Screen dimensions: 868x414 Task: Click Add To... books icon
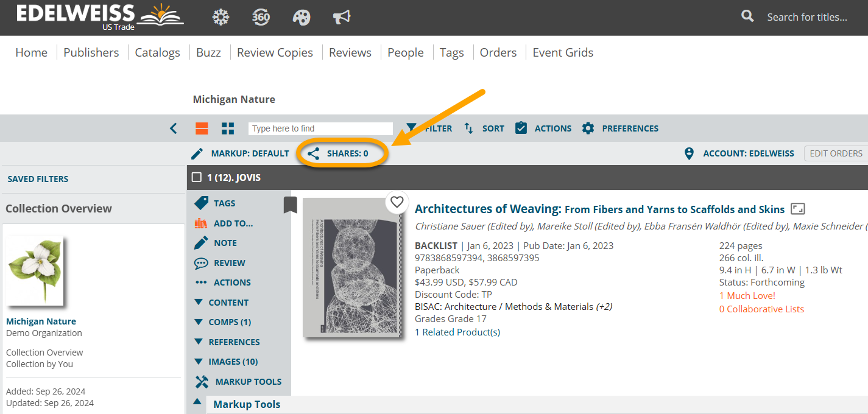coord(224,223)
